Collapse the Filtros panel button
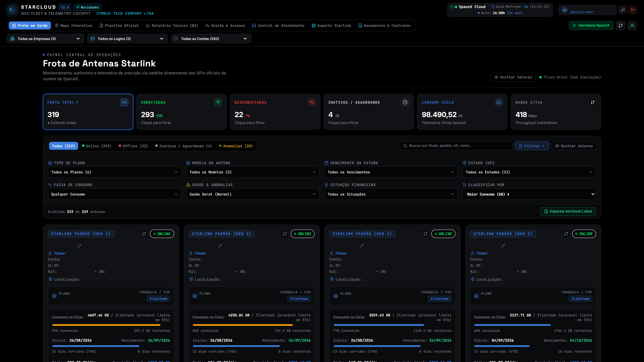 [x=532, y=146]
